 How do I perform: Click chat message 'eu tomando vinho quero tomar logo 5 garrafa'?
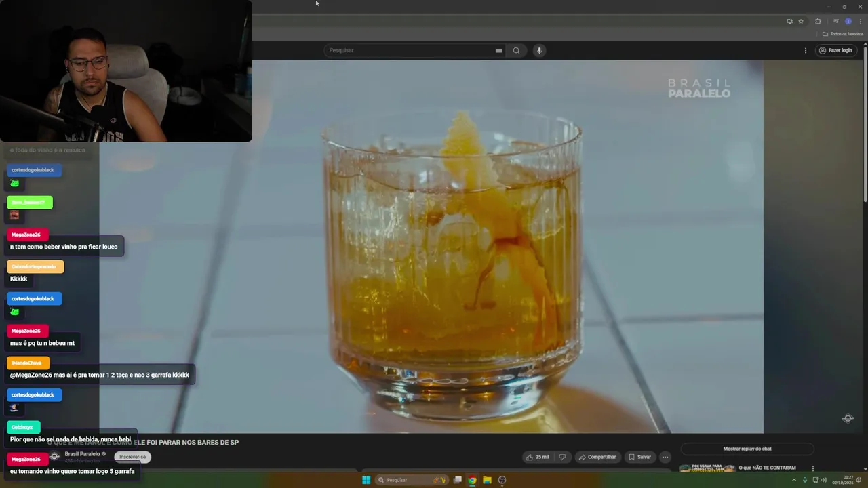[73, 471]
